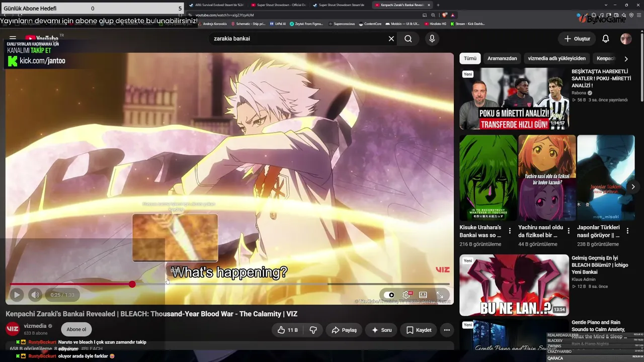Open the 'BU NE LAN..?' video thumbnail
This screenshot has width=644, height=362.
514,285
